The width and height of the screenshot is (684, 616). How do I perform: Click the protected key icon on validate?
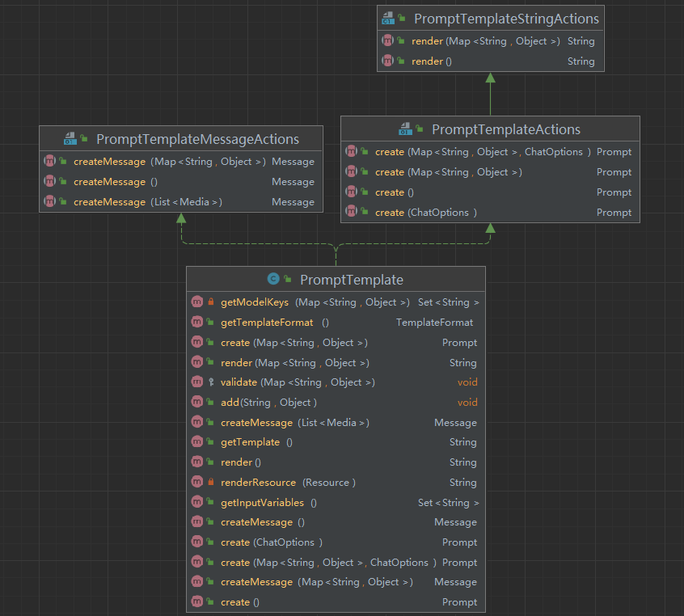(211, 382)
